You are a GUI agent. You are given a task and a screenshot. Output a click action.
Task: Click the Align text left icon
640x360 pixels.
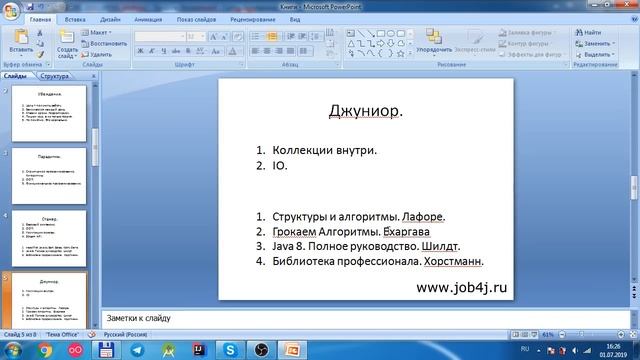click(255, 51)
